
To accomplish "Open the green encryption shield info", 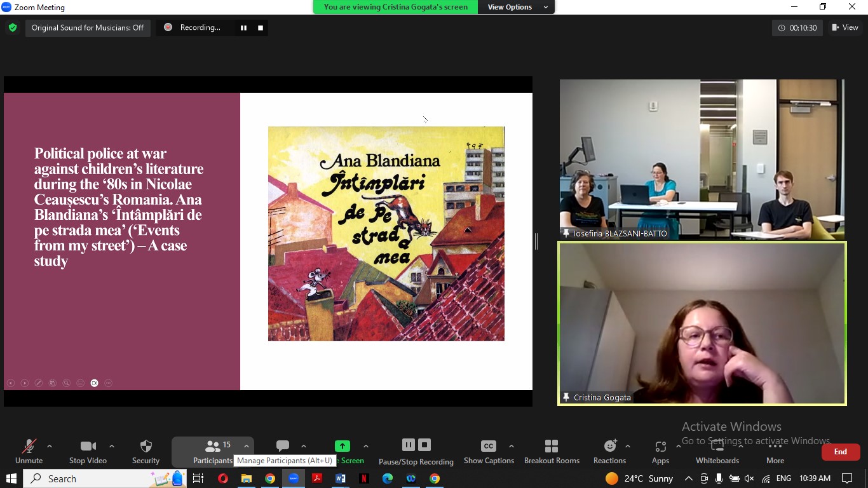I will click(x=12, y=28).
